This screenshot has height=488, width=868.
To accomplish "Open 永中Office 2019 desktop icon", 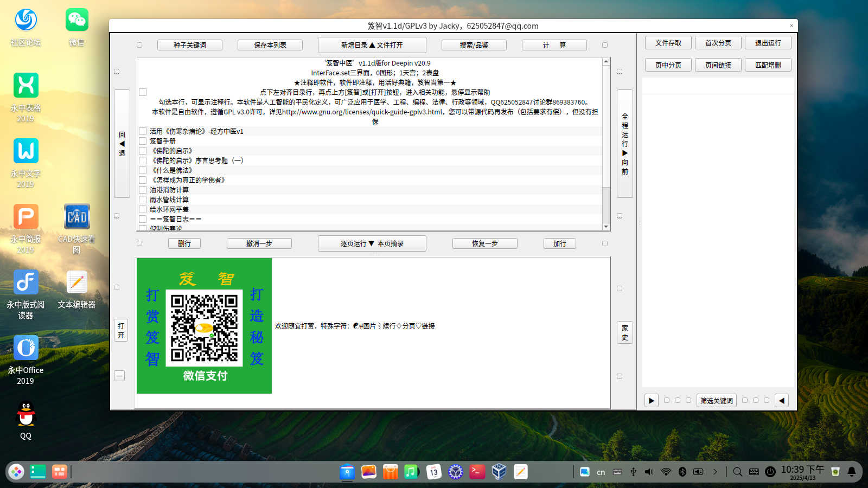I will [25, 348].
